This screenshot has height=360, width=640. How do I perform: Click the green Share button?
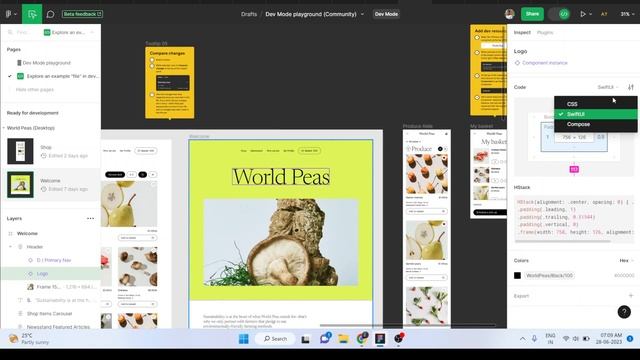tap(532, 14)
